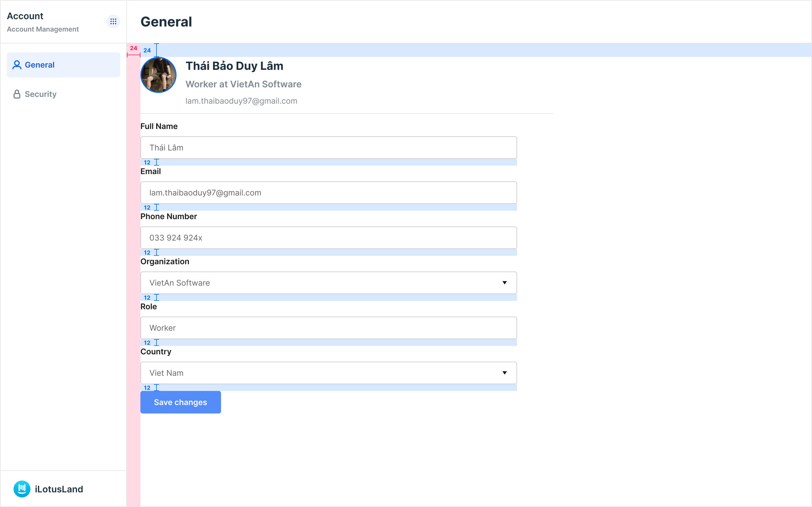The height and width of the screenshot is (507, 812).
Task: Select the Security sidebar menu item
Action: [x=41, y=94]
